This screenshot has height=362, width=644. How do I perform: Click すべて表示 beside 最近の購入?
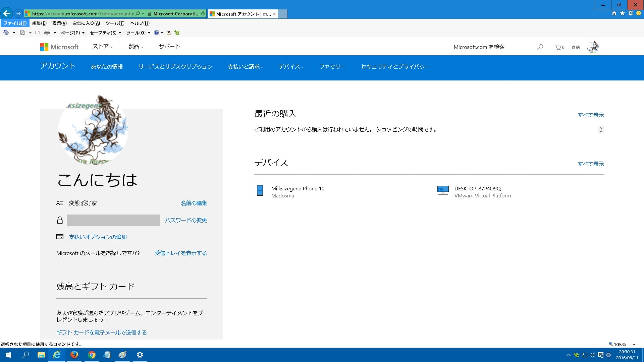coord(591,115)
